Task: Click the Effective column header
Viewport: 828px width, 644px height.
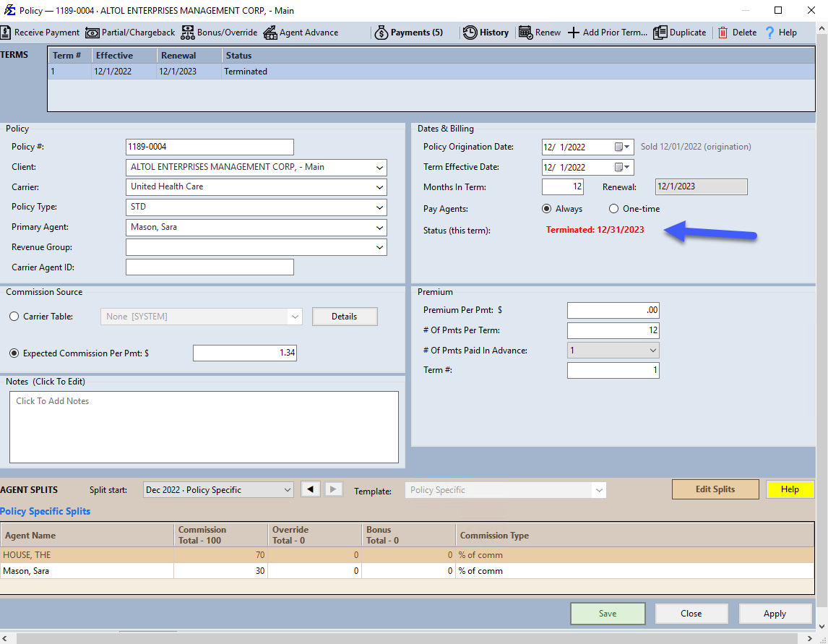Action: [124, 56]
